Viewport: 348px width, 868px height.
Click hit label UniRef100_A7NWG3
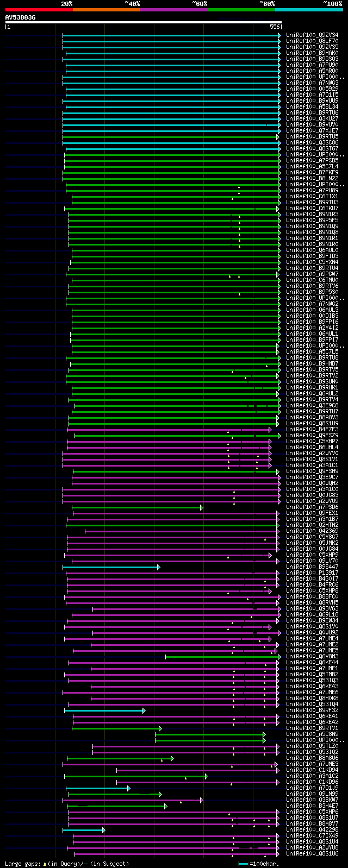(312, 83)
